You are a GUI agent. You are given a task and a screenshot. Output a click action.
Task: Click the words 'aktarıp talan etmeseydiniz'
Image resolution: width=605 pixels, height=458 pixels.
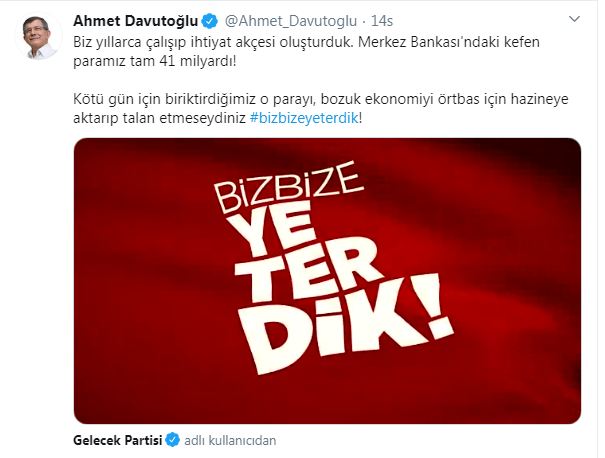point(159,118)
